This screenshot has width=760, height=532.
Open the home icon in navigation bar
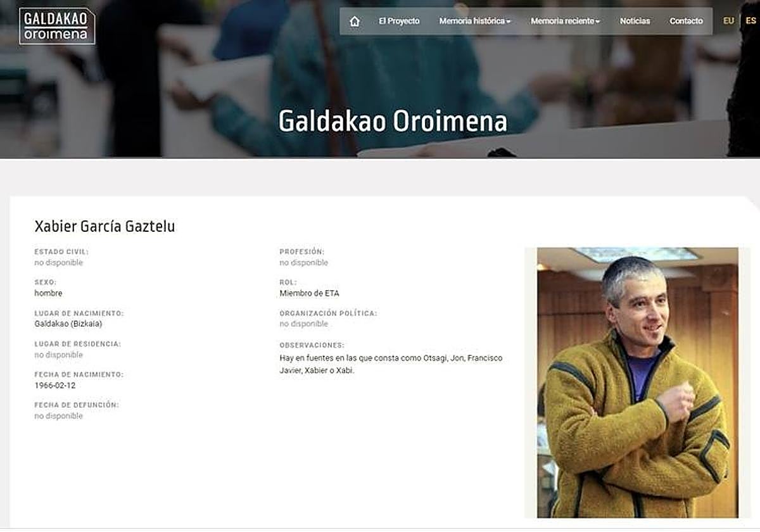point(355,21)
